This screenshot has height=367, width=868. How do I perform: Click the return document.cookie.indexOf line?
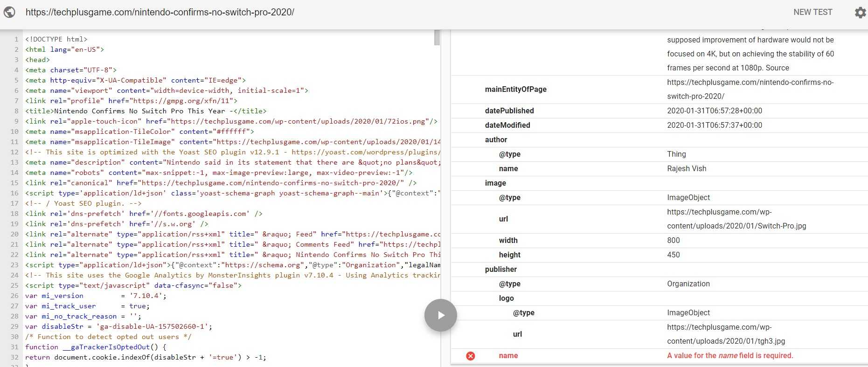tap(146, 357)
